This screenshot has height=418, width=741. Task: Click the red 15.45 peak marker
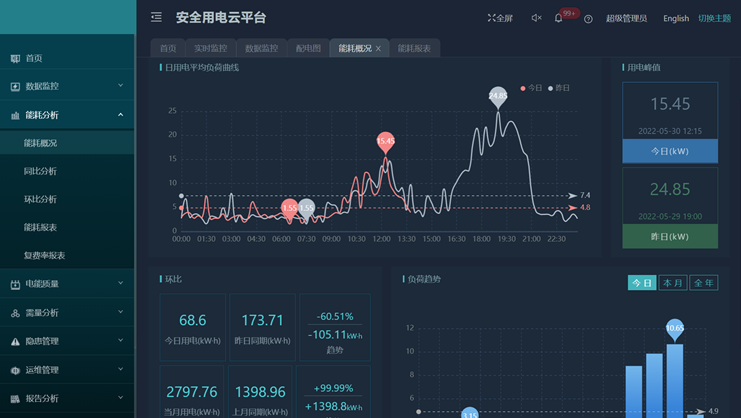coord(386,142)
